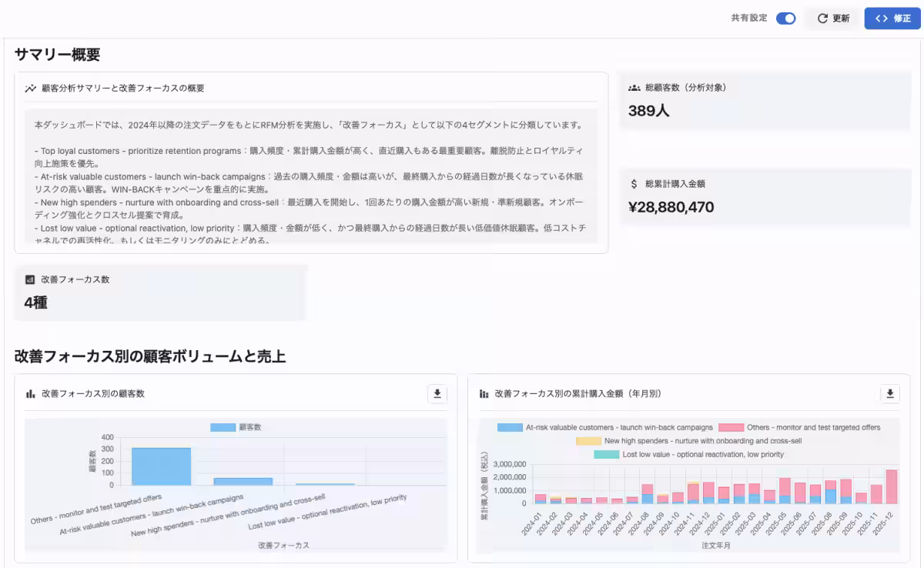Click the blue 修正 button
This screenshot has height=568, width=924.
pyautogui.click(x=892, y=18)
